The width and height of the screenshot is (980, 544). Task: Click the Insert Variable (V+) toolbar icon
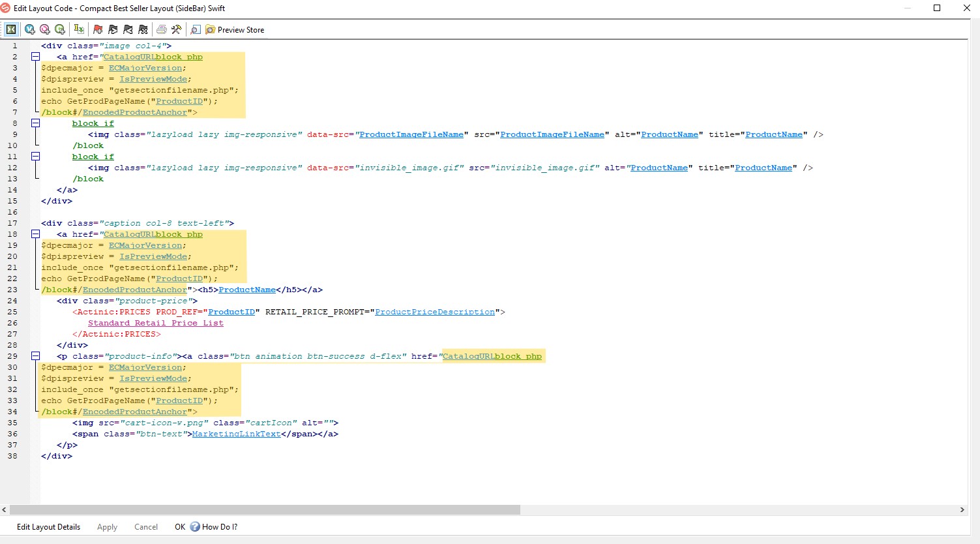(29, 29)
